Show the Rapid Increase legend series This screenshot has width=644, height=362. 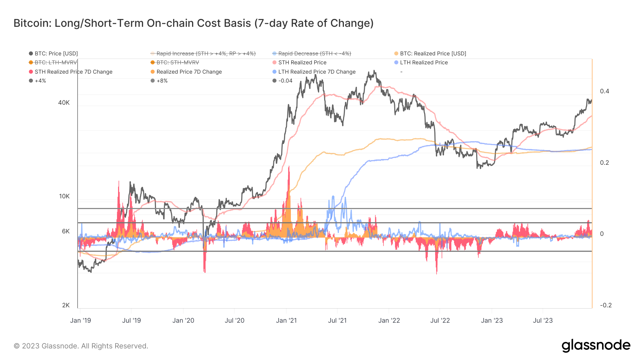pos(203,54)
